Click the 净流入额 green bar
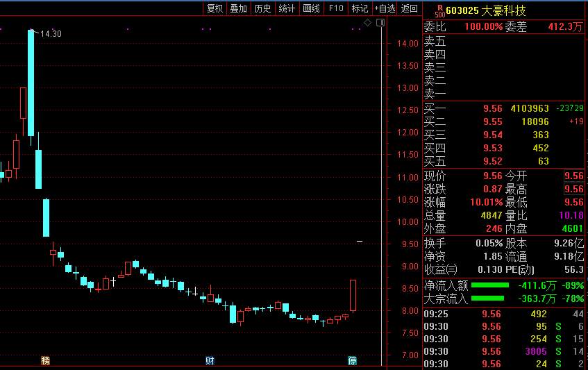 click(489, 285)
